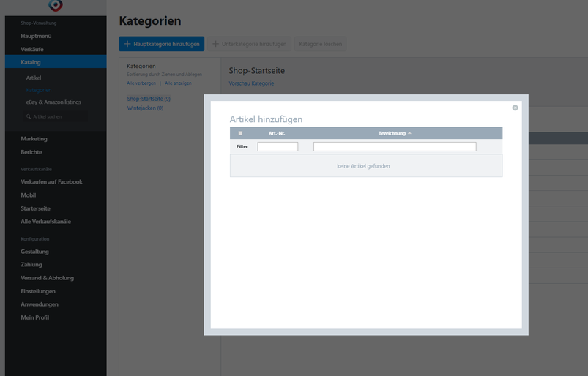Click the 'keine Artikel gefunden' message
This screenshot has height=376, width=588.
[x=363, y=166]
